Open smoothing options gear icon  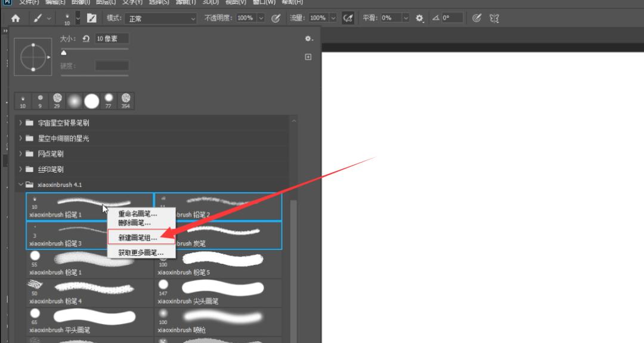pos(419,18)
